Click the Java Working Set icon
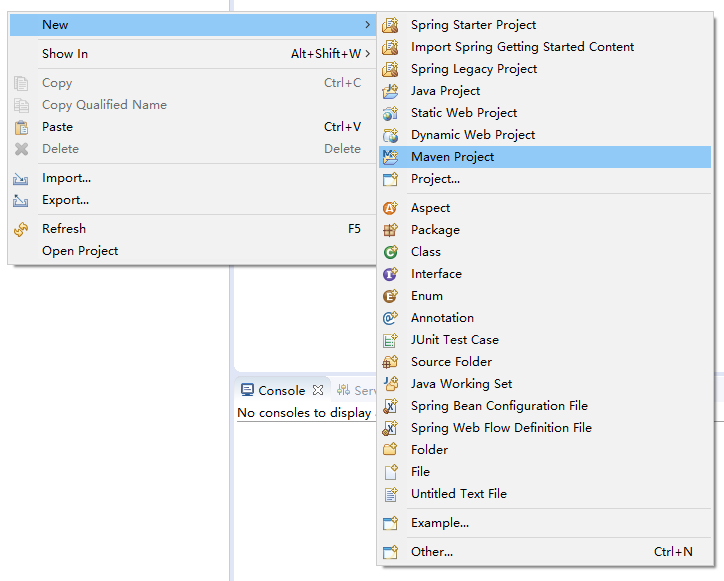The image size is (724, 581). pyautogui.click(x=390, y=384)
